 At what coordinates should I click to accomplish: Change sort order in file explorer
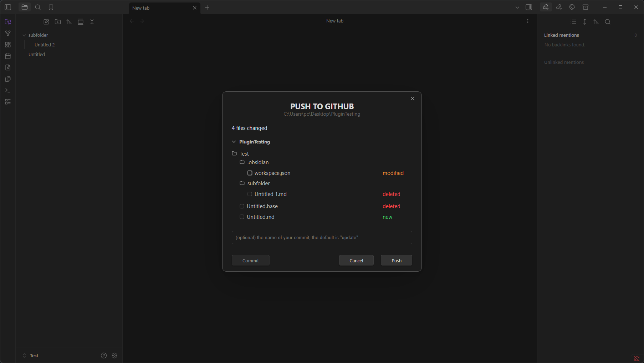pos(69,22)
